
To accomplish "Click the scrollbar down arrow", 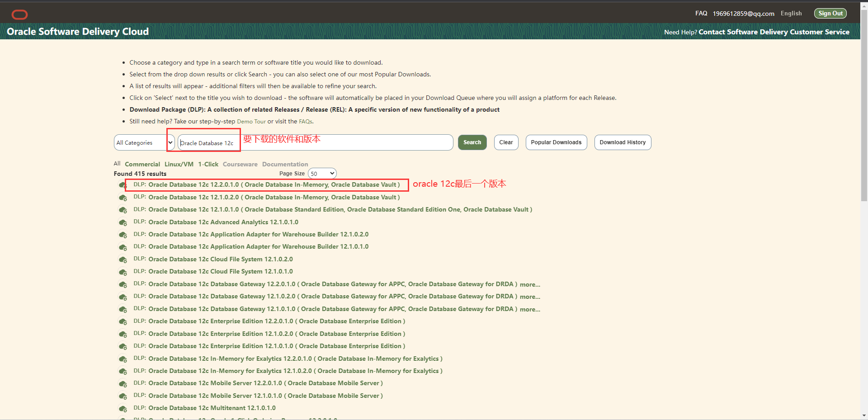I will pos(864,415).
